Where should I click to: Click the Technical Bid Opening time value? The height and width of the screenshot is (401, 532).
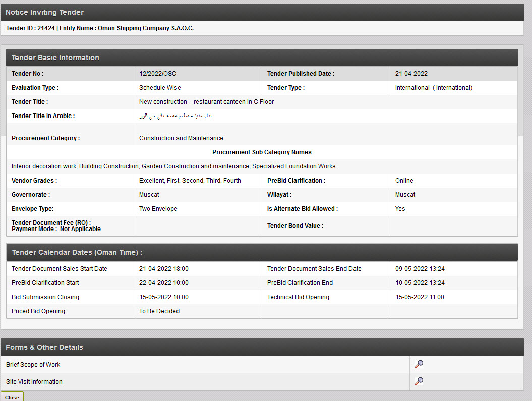420,297
